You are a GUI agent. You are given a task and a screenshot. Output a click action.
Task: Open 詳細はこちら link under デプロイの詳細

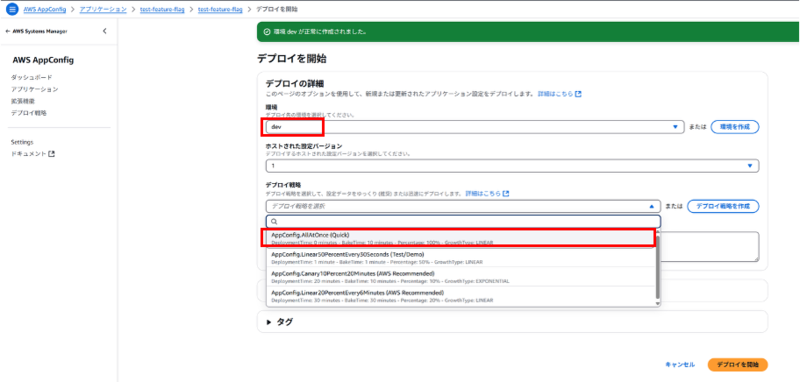(x=560, y=94)
